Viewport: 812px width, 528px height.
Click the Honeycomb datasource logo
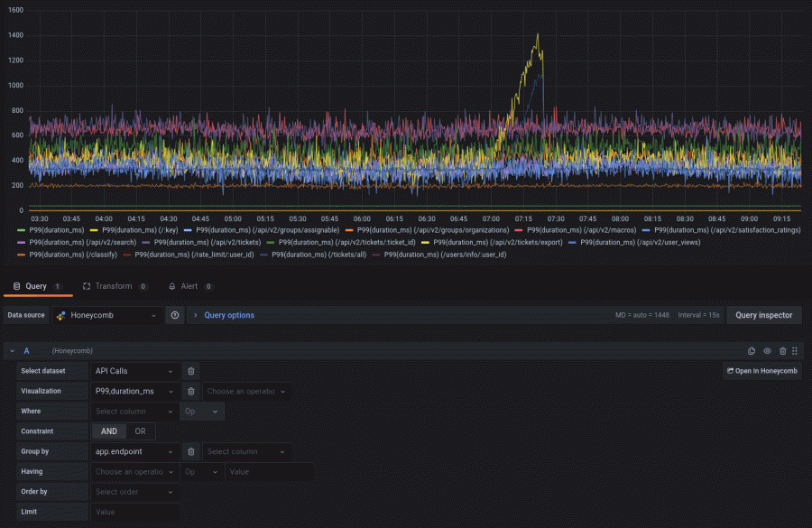[61, 315]
